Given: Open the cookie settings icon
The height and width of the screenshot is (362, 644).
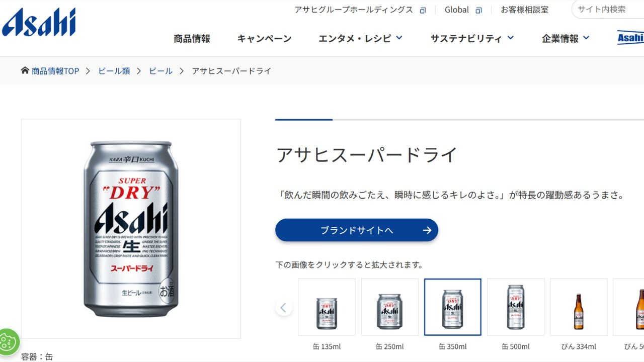Looking at the screenshot, I should click(x=9, y=342).
